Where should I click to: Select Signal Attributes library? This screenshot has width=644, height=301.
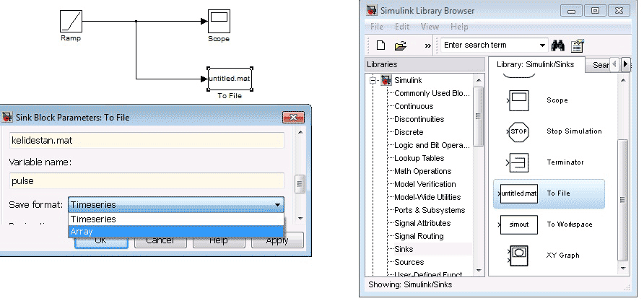(x=422, y=223)
